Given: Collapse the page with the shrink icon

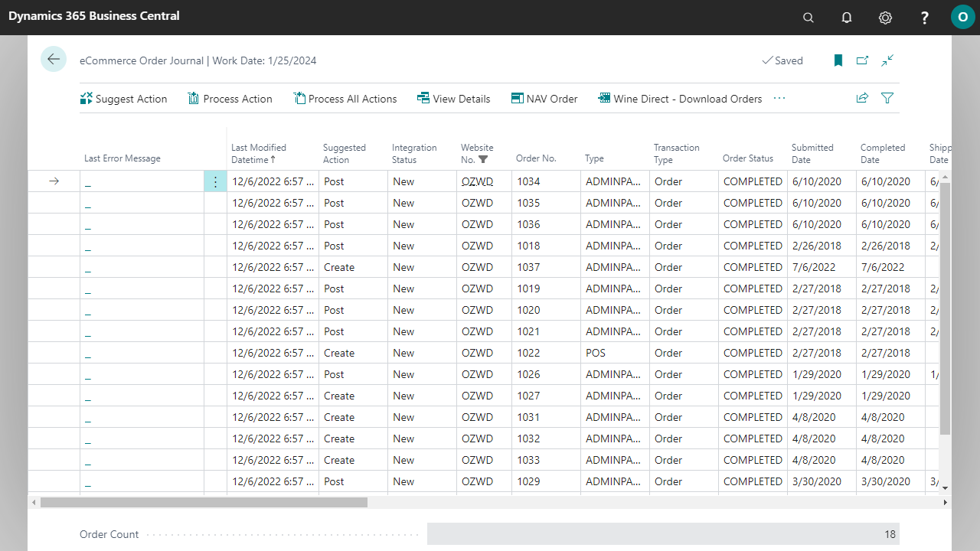Looking at the screenshot, I should coord(887,60).
